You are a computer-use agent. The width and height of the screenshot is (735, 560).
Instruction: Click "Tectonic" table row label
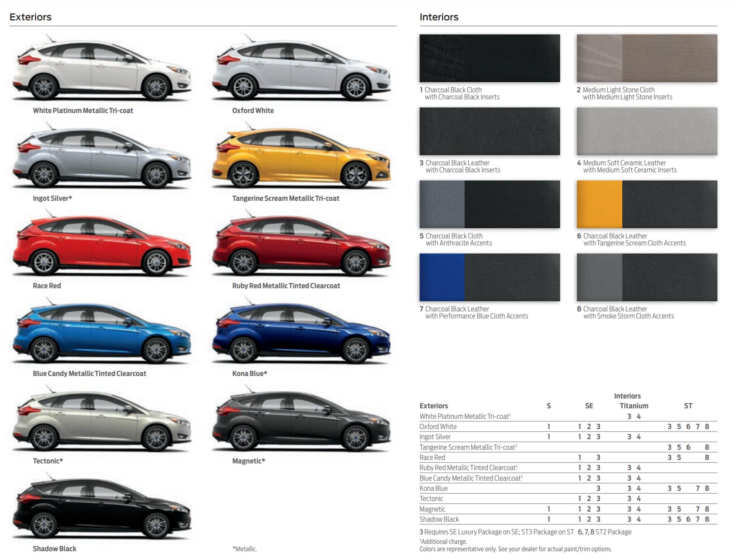click(431, 499)
